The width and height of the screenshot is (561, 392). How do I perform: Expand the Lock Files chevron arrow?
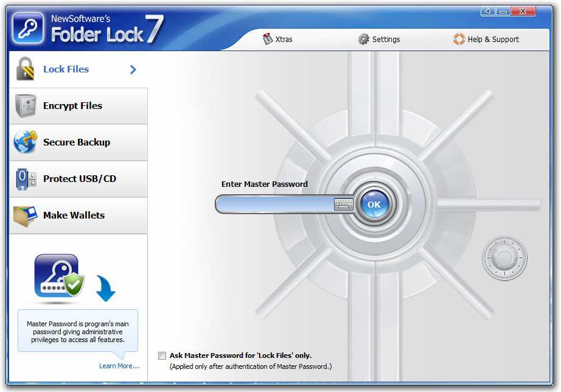pos(133,69)
